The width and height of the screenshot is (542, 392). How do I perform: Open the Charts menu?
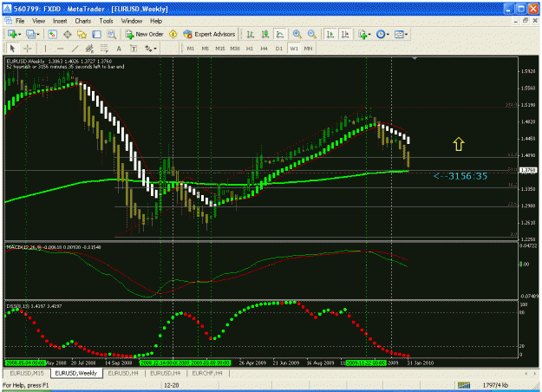click(83, 21)
